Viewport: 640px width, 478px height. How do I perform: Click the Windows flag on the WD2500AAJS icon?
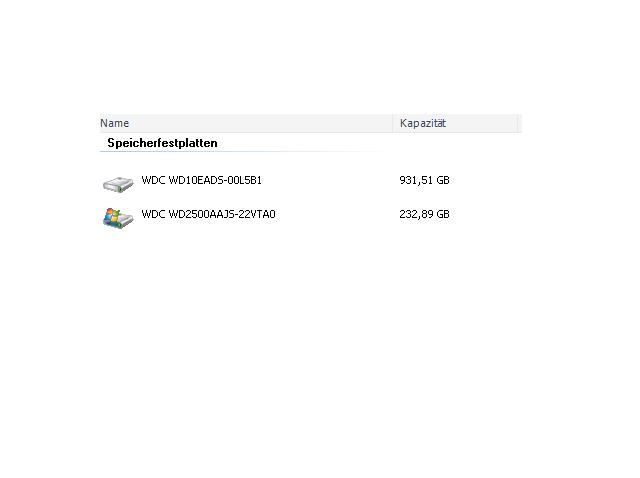[112, 216]
